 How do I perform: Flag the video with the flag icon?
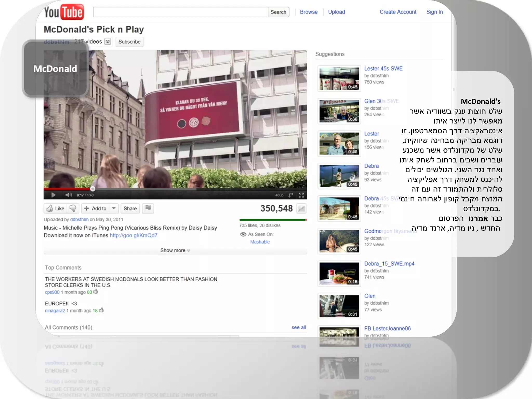pyautogui.click(x=148, y=208)
